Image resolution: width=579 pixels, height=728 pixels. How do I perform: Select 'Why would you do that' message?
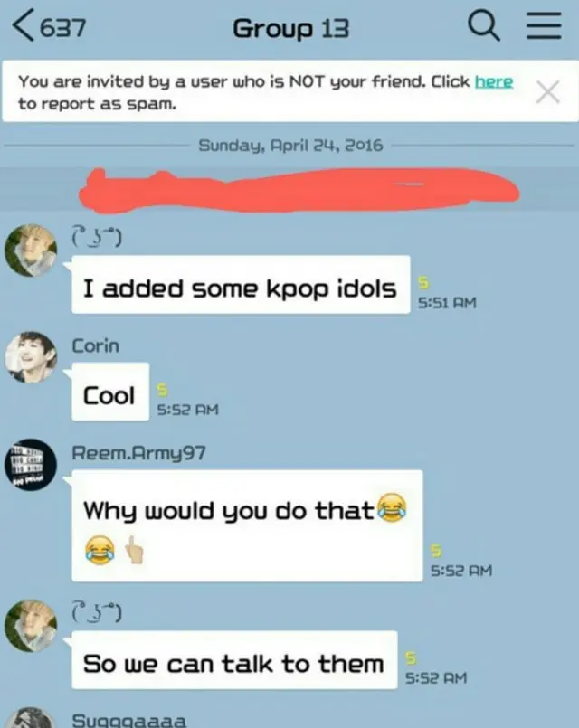[247, 525]
